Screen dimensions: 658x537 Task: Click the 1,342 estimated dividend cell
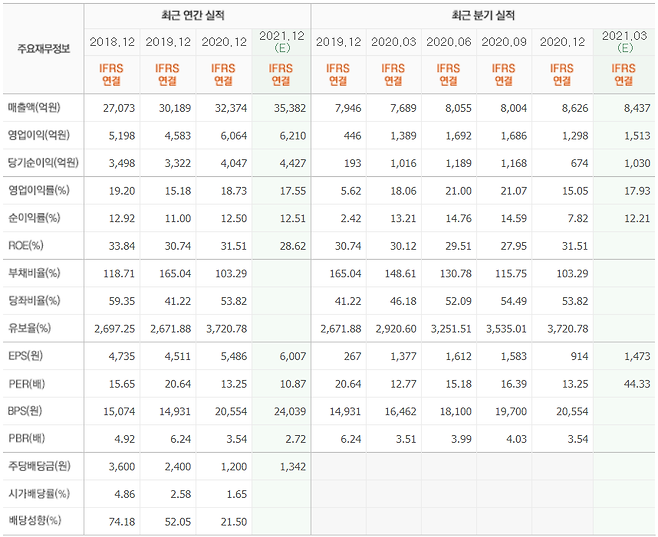tap(281, 466)
